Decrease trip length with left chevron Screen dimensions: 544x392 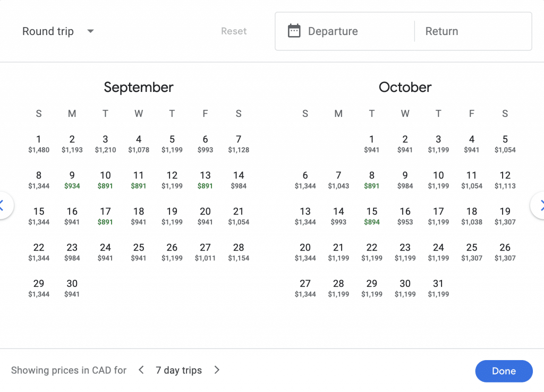[x=141, y=370]
